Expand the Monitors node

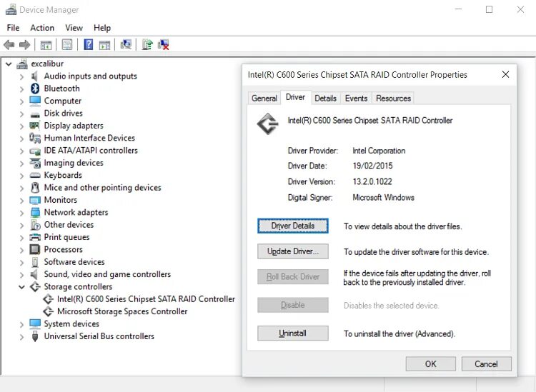click(22, 201)
